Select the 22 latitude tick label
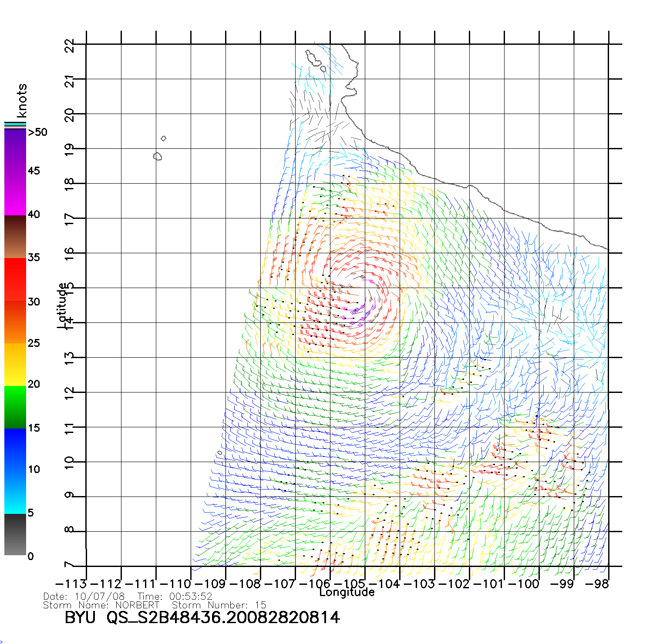The image size is (653, 644). point(70,46)
